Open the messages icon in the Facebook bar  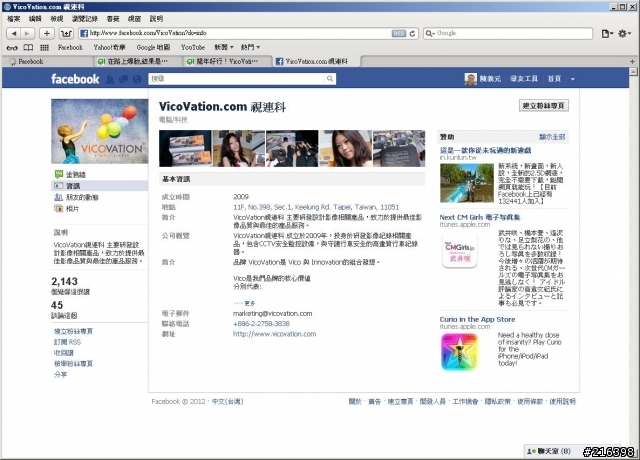pyautogui.click(x=123, y=79)
